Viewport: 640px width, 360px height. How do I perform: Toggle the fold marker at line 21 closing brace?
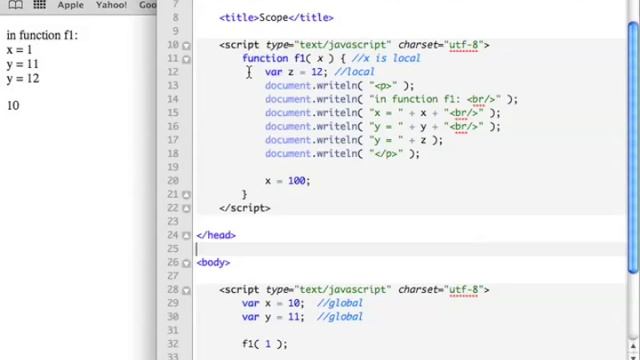click(x=186, y=195)
